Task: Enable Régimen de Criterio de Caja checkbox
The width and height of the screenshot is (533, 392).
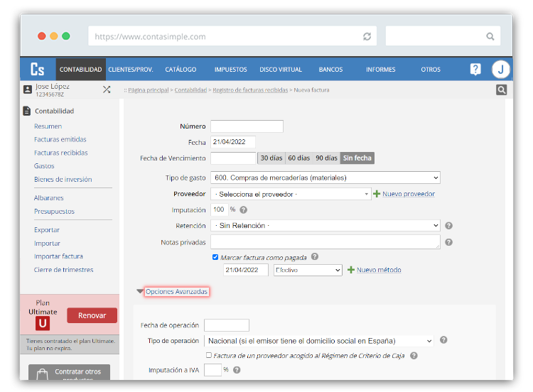Action: pyautogui.click(x=208, y=355)
